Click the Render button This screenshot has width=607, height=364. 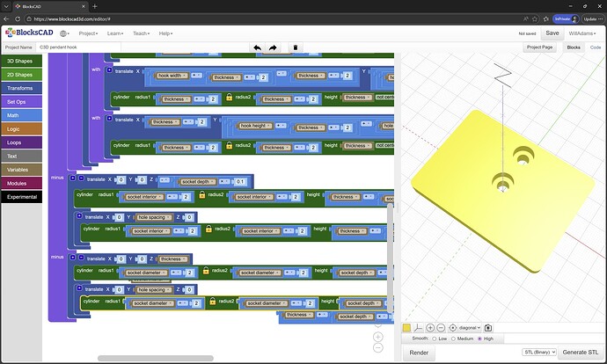pos(419,353)
